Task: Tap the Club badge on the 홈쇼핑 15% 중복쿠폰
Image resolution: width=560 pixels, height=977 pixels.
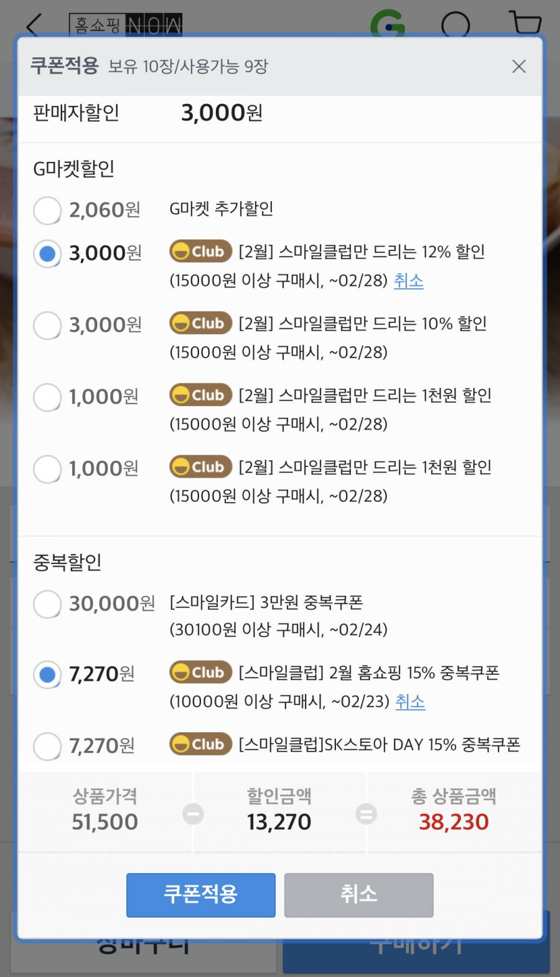Action: pos(200,673)
